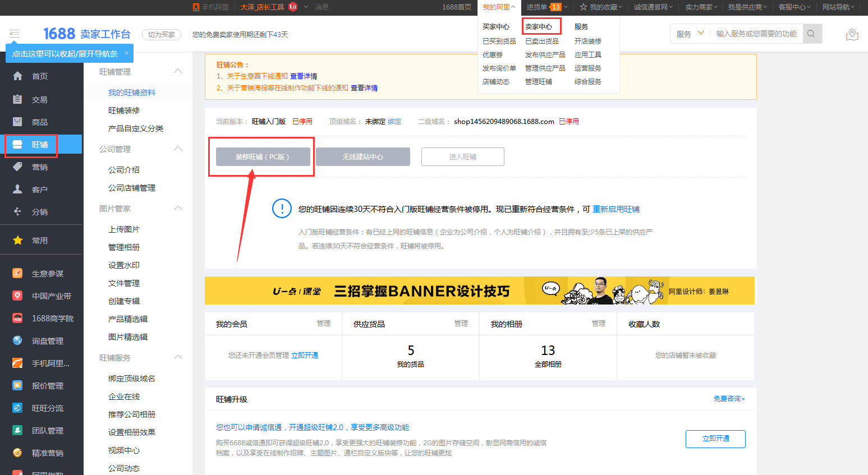This screenshot has height=475, width=868.
Task: Open the first 查看详情 announcement link
Action: coord(304,76)
